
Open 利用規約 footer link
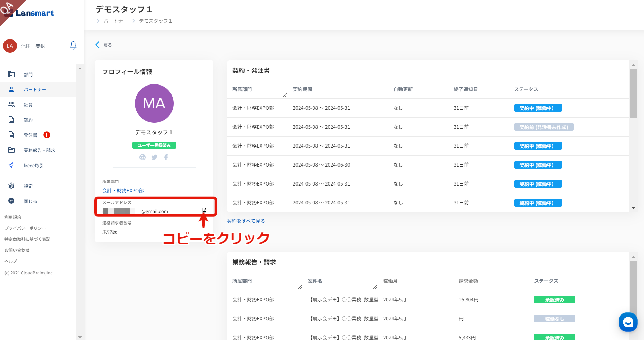pyautogui.click(x=13, y=217)
